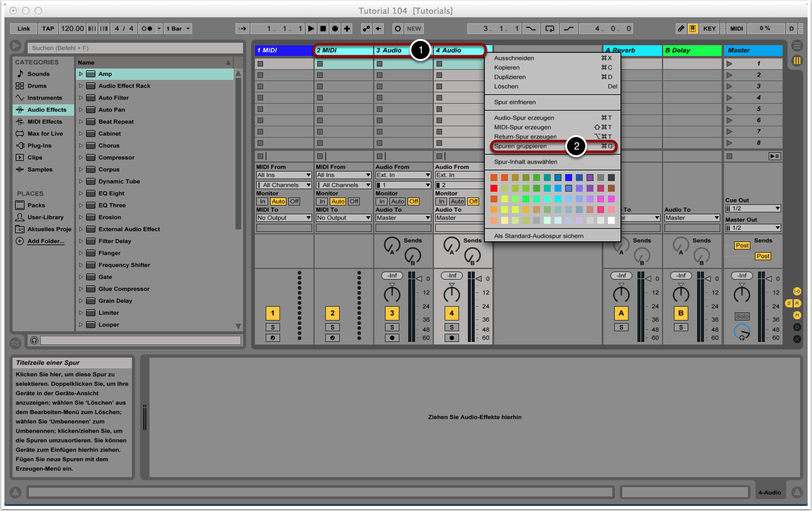
Task: Toggle the draw mode pencil icon
Action: pyautogui.click(x=681, y=29)
